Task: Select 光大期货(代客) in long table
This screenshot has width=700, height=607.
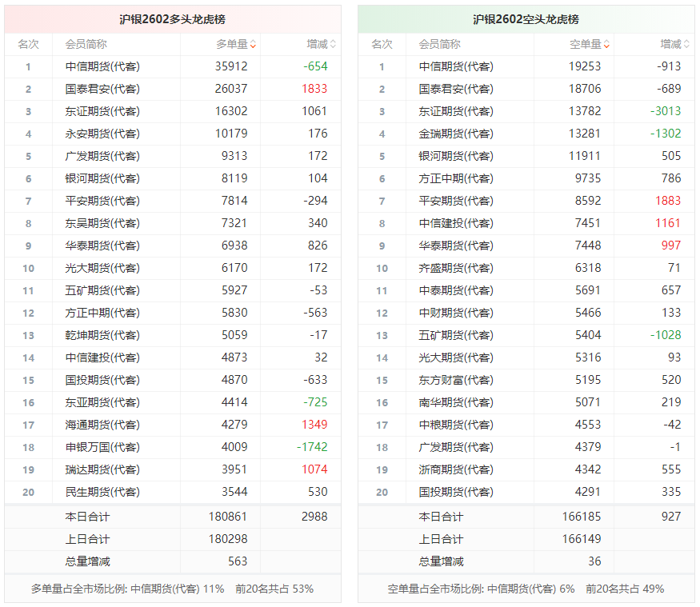Action: coord(102,268)
